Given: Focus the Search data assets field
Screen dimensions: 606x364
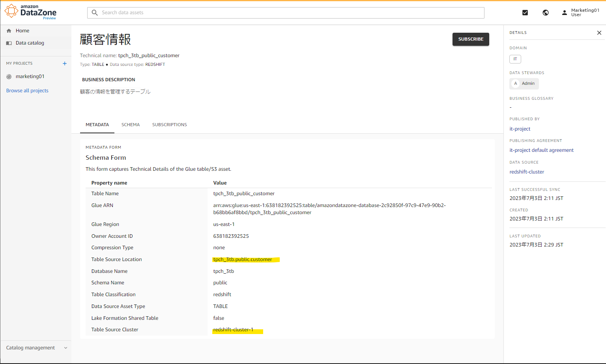Looking at the screenshot, I should pos(286,13).
